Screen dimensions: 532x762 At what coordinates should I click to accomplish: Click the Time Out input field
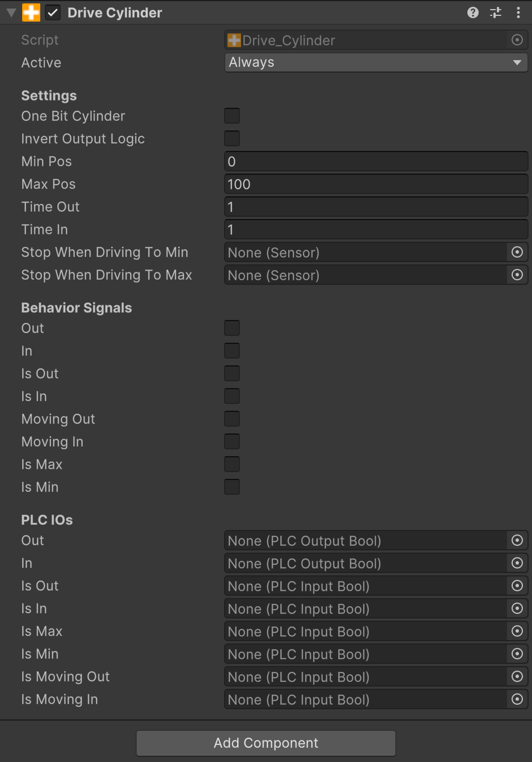375,207
